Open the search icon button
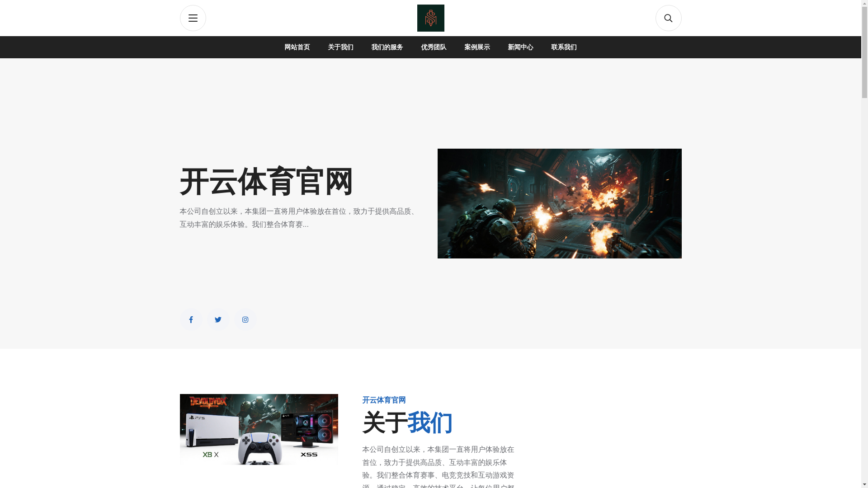 668,18
